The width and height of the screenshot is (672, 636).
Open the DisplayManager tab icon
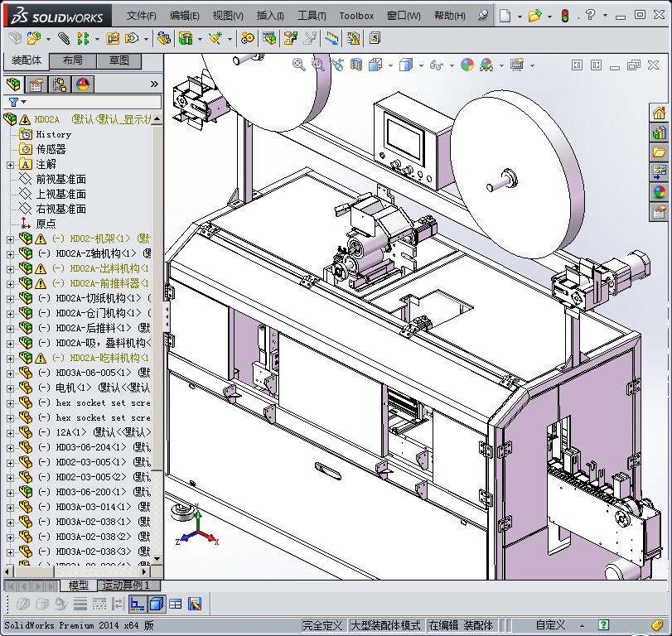tap(82, 84)
